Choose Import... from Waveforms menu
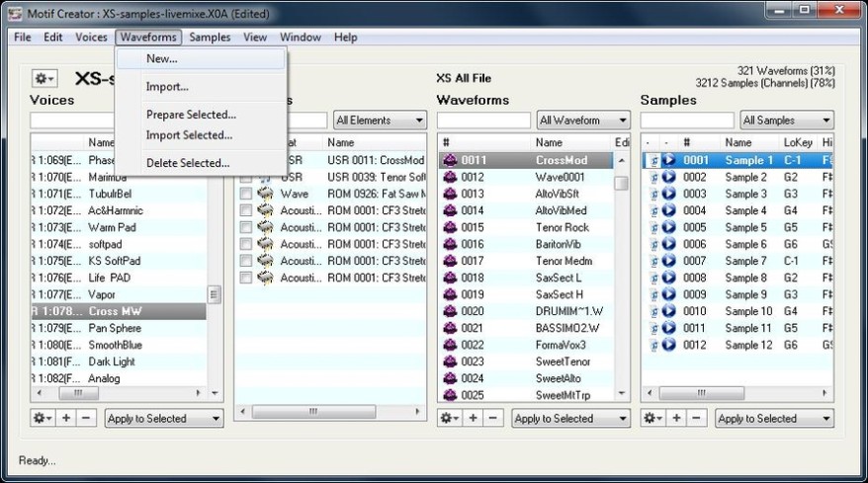 (202, 87)
